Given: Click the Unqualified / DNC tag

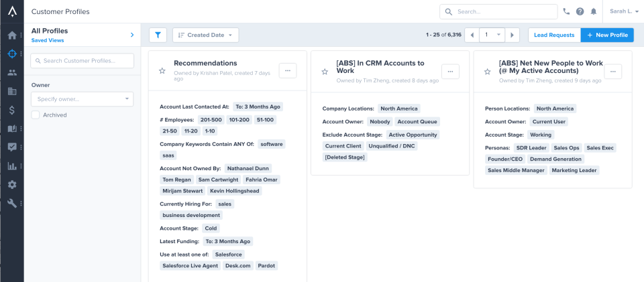Looking at the screenshot, I should [391, 146].
